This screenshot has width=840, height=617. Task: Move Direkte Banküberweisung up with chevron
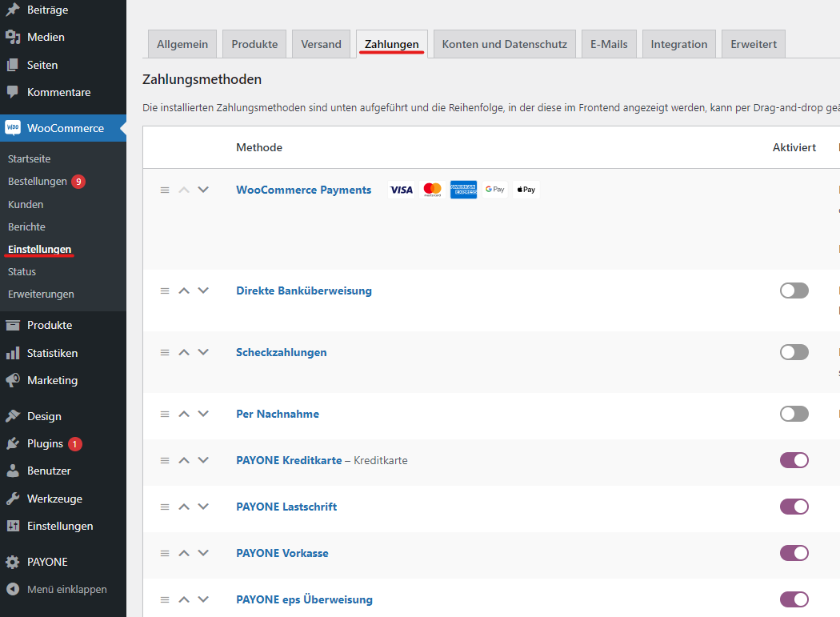184,290
